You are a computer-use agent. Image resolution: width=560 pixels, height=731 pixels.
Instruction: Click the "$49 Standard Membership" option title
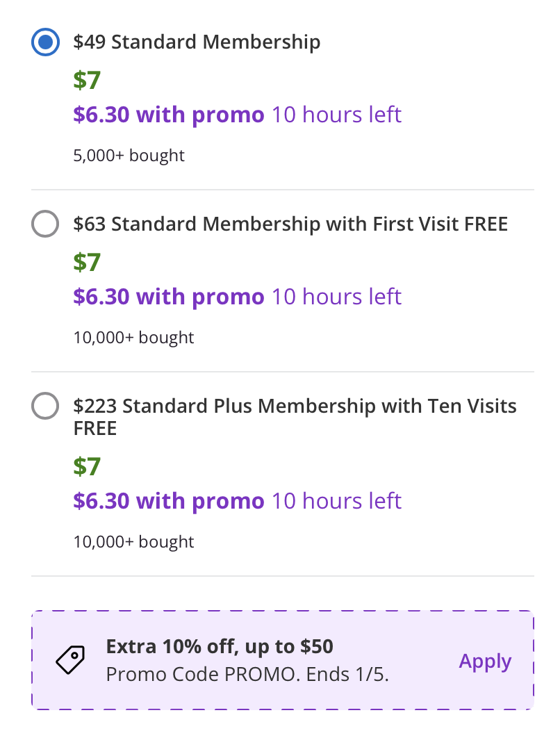(x=197, y=42)
